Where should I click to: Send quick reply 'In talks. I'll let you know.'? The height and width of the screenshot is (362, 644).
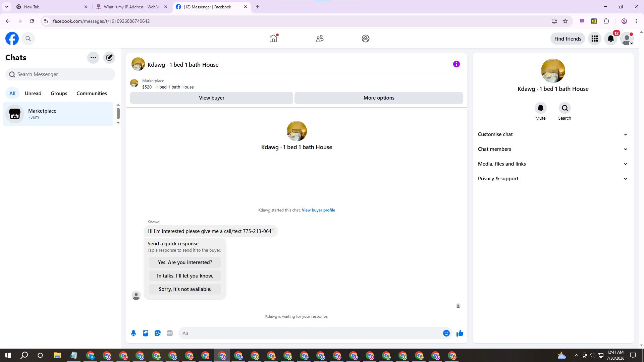[185, 276]
